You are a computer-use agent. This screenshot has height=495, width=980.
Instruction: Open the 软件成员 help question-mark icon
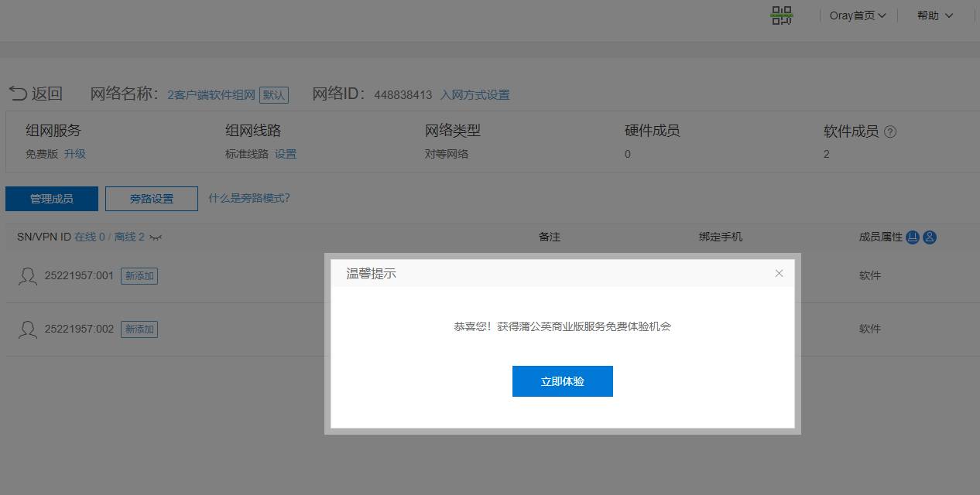click(890, 131)
